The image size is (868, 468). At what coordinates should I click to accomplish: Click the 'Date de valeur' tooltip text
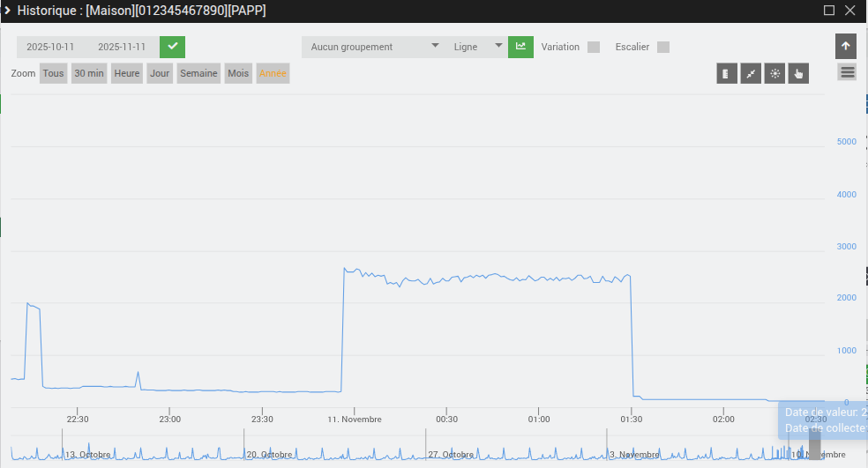click(826, 412)
